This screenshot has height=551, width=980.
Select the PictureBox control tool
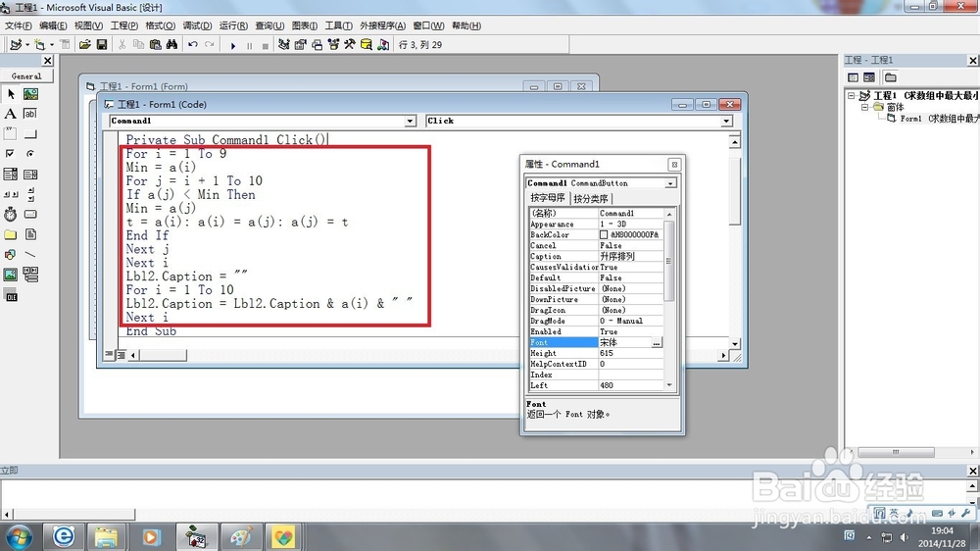[30, 94]
